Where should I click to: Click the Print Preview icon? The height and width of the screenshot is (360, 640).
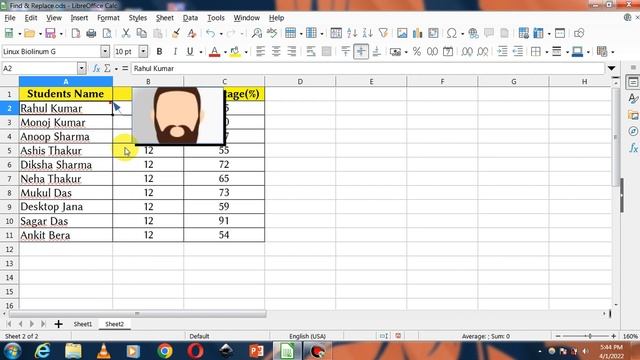[x=107, y=33]
